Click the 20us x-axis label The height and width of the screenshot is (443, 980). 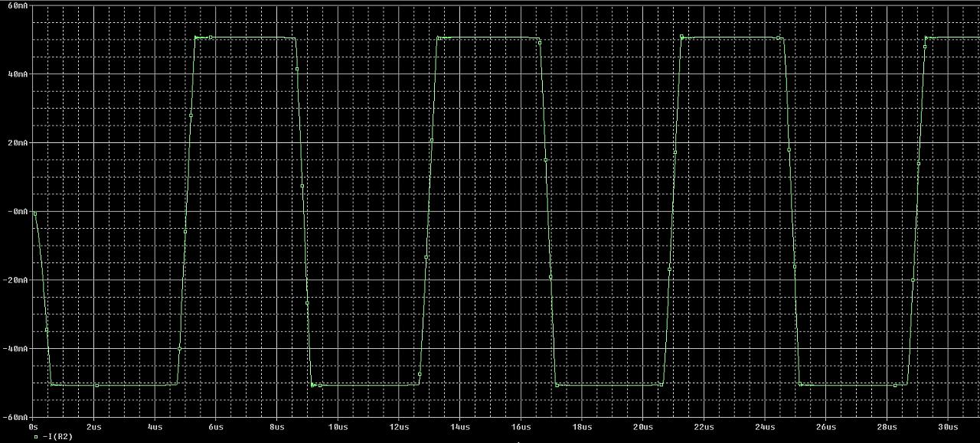[642, 426]
